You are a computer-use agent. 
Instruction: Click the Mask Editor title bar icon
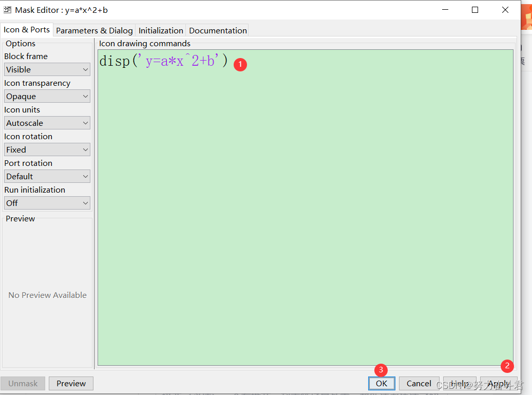(x=7, y=9)
